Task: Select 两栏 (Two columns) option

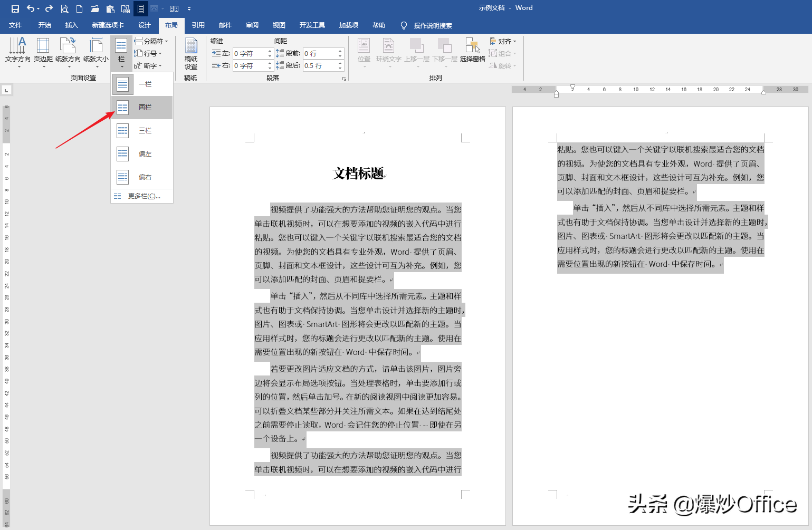Action: coord(142,107)
